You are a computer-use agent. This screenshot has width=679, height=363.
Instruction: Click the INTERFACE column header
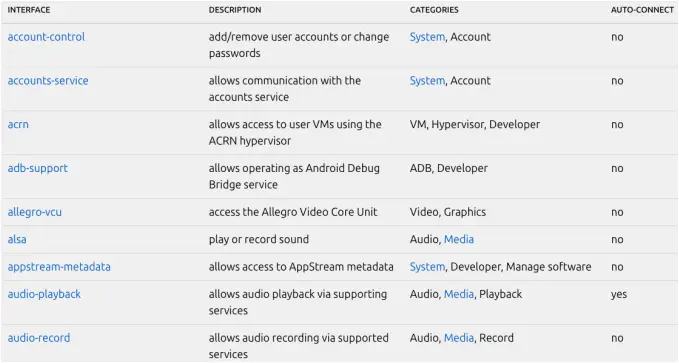[x=29, y=10]
